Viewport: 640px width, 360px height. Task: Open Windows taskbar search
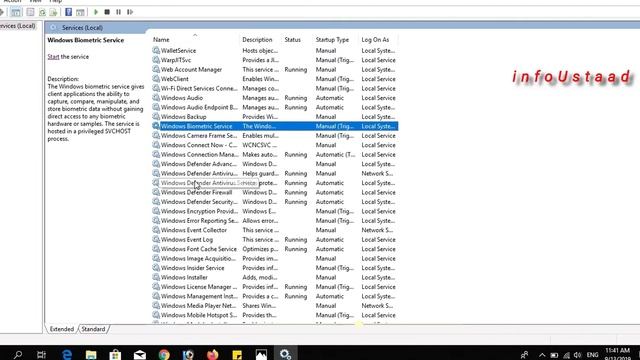pyautogui.click(x=18, y=354)
